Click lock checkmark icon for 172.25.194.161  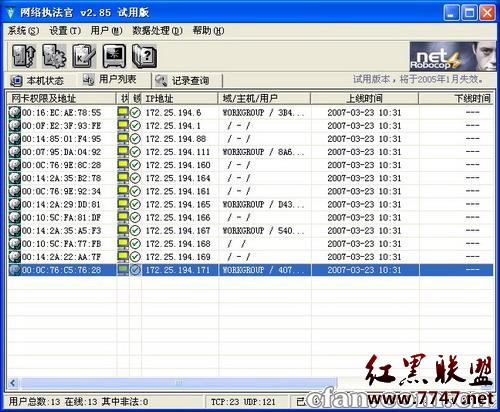(135, 191)
